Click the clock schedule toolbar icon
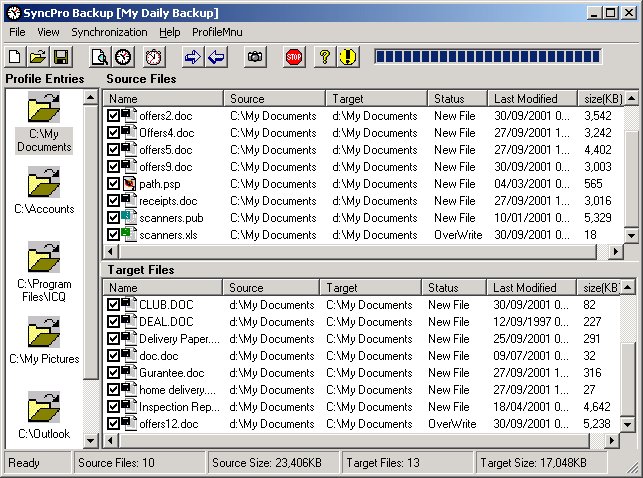643x478 pixels. pyautogui.click(x=123, y=57)
